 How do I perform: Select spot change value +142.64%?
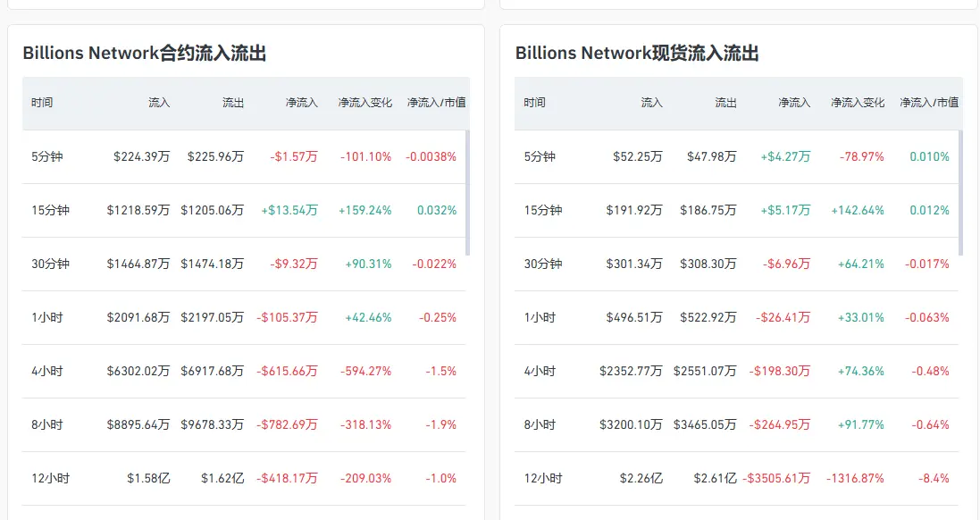858,211
